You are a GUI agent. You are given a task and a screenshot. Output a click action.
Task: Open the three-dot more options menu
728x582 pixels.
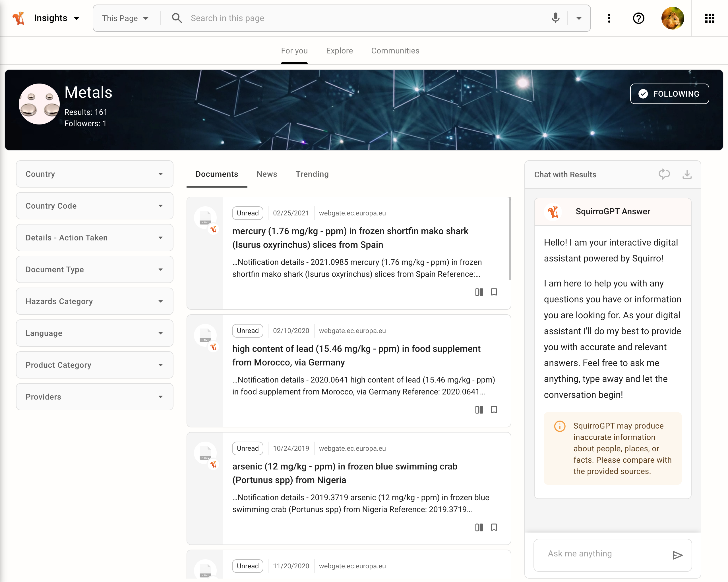pyautogui.click(x=609, y=18)
